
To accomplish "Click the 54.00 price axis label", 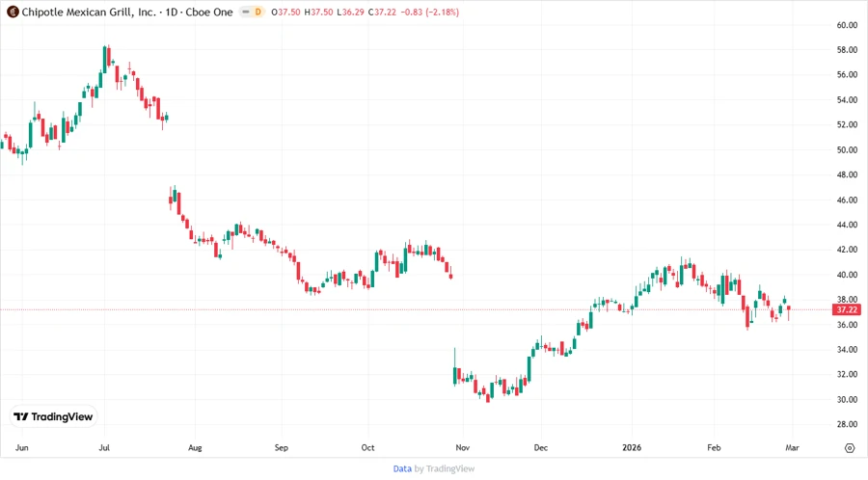I will (x=847, y=100).
